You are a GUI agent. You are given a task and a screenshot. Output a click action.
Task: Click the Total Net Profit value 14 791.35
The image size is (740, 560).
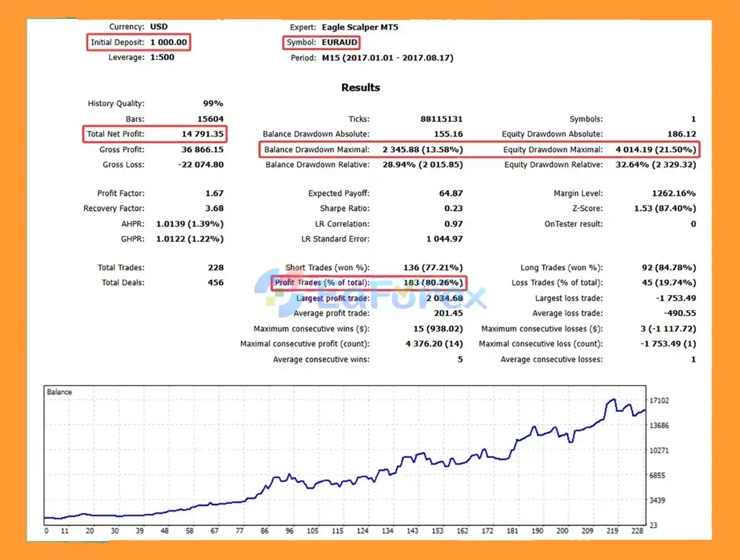[x=202, y=134]
